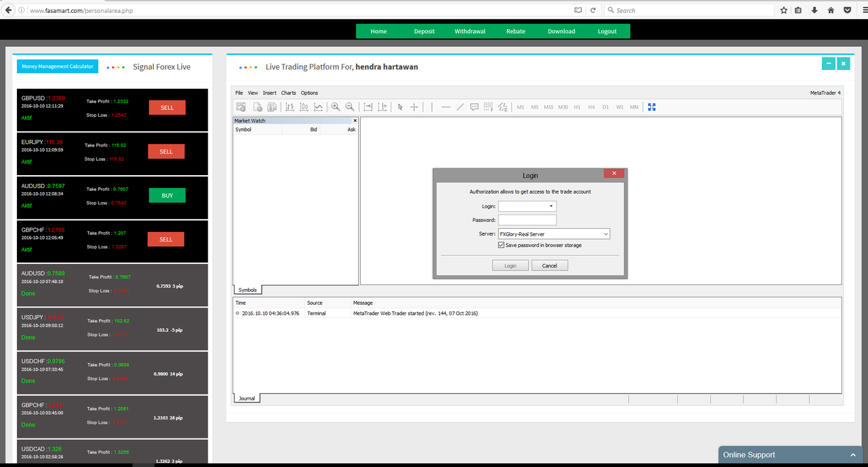Switch chart to bar chart mode

coord(290,107)
